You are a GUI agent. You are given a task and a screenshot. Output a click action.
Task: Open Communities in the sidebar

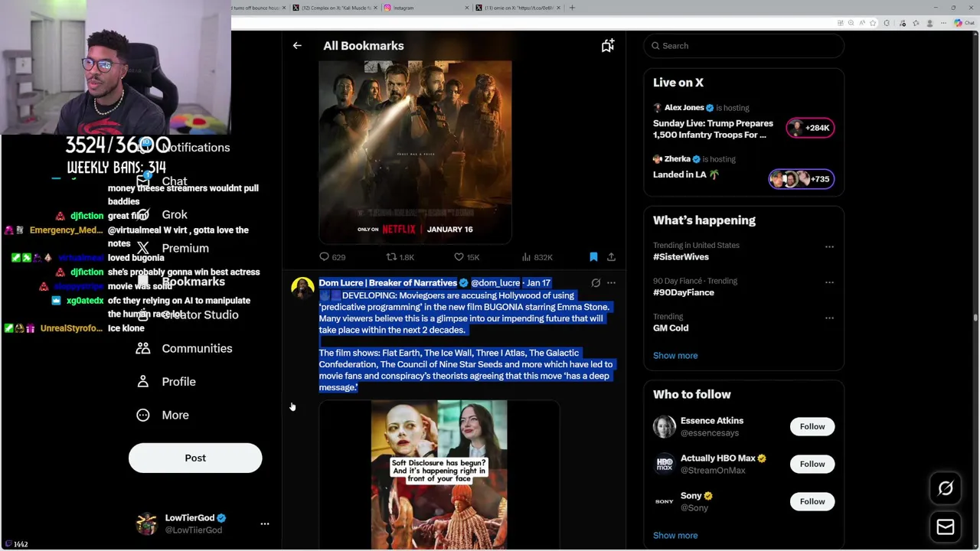pos(185,348)
